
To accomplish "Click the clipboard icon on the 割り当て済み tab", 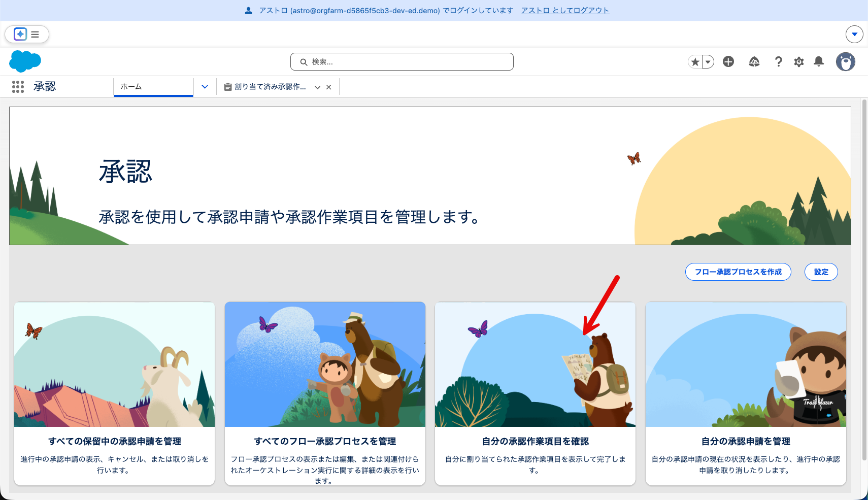I will tap(228, 87).
